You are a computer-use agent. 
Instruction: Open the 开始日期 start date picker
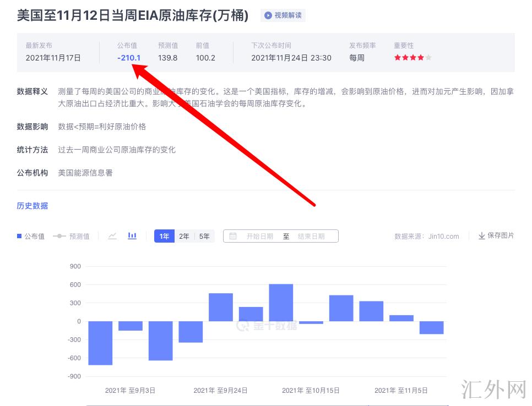point(259,236)
